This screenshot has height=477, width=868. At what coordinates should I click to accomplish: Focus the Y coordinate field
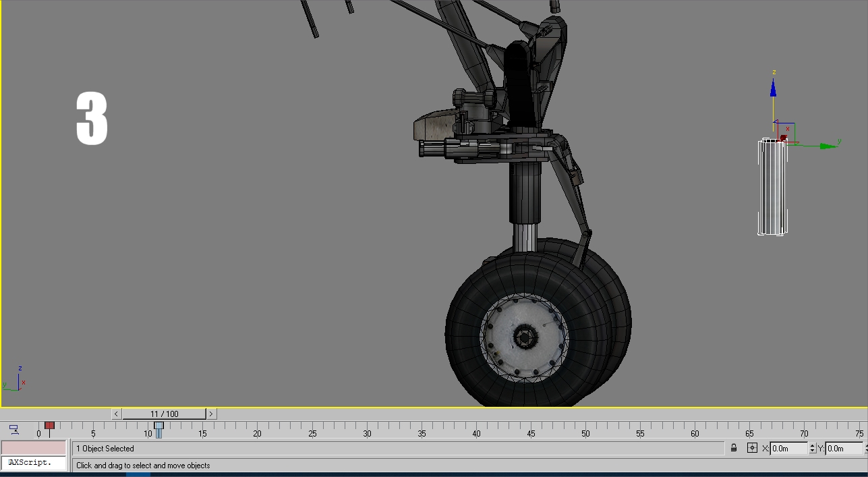[x=844, y=448]
